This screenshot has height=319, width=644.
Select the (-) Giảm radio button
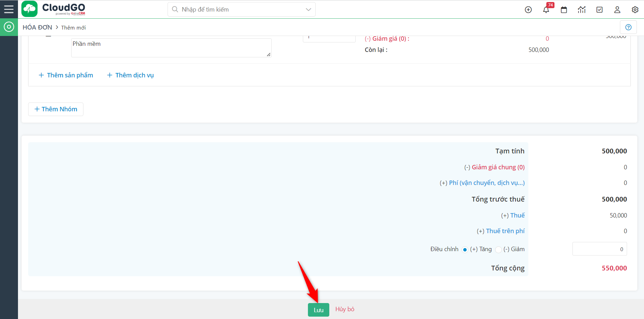(499, 249)
